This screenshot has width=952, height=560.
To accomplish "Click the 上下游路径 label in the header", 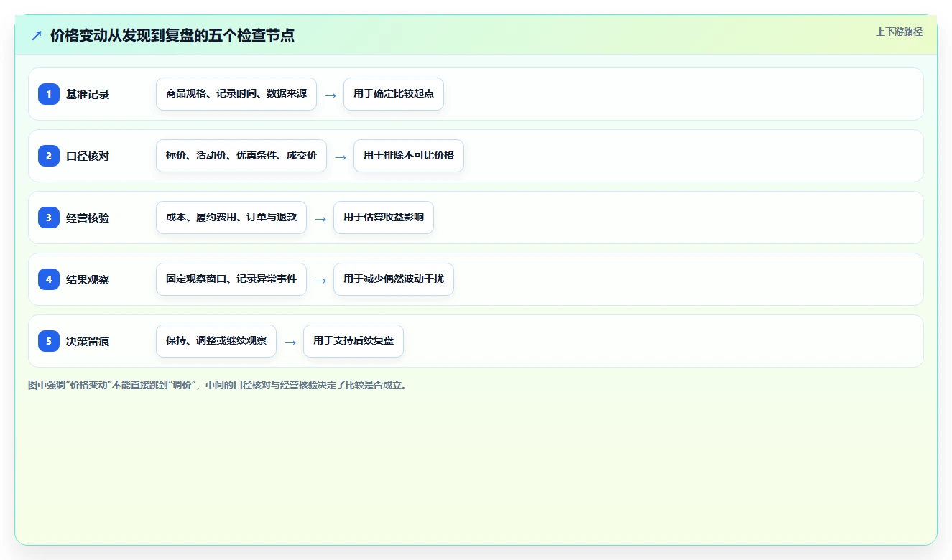I will 899,32.
